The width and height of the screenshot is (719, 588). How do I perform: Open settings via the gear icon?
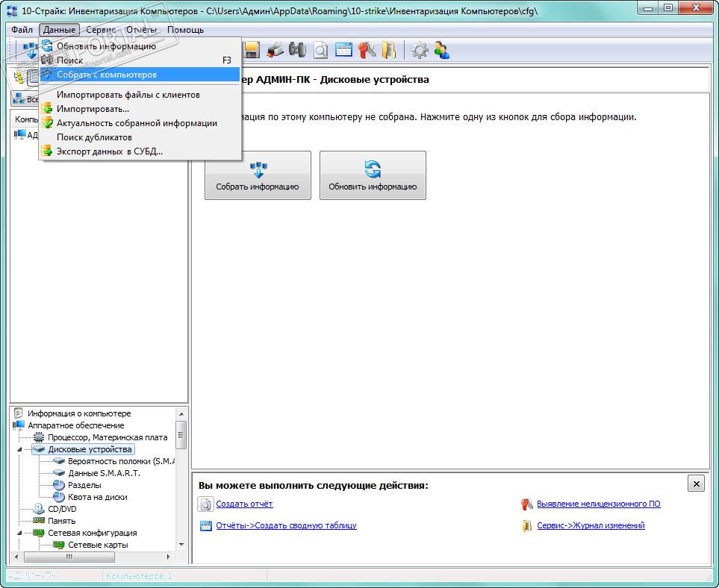coord(419,50)
